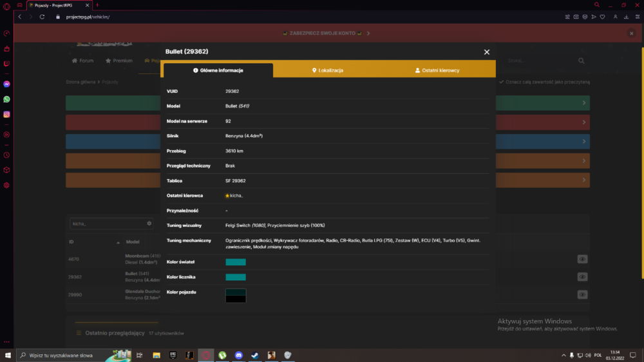Click the sidebar three-dots setup icon
The height and width of the screenshot is (362, 644).
pos(6,342)
